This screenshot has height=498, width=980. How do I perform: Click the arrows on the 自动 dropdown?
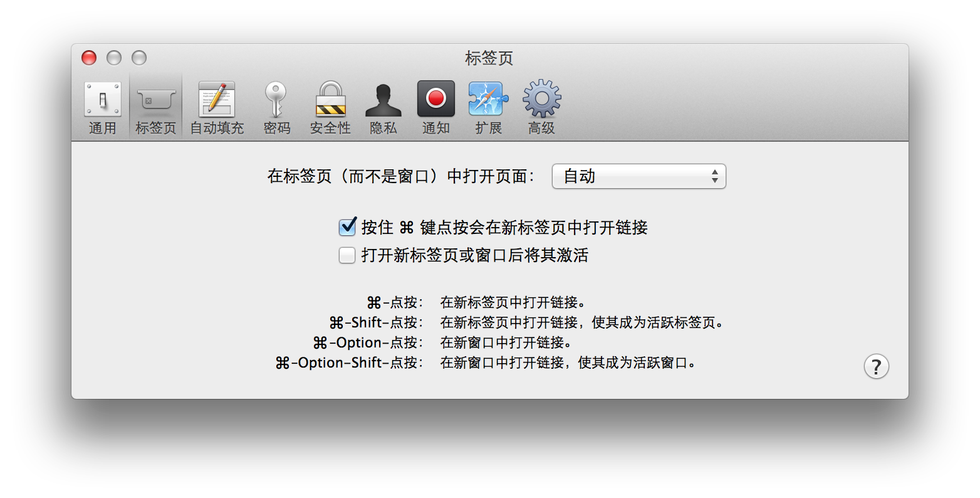[x=714, y=176]
